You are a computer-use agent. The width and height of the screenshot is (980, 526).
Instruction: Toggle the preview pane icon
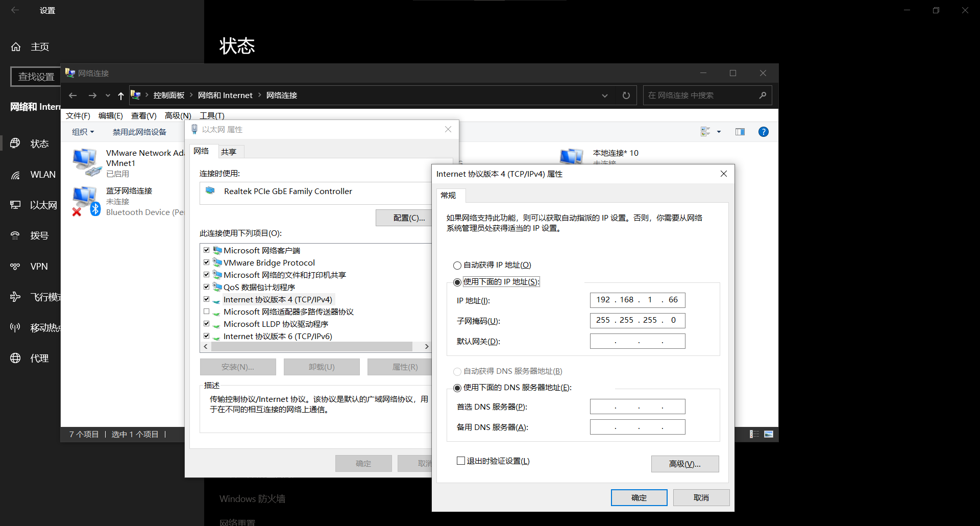[x=740, y=132]
